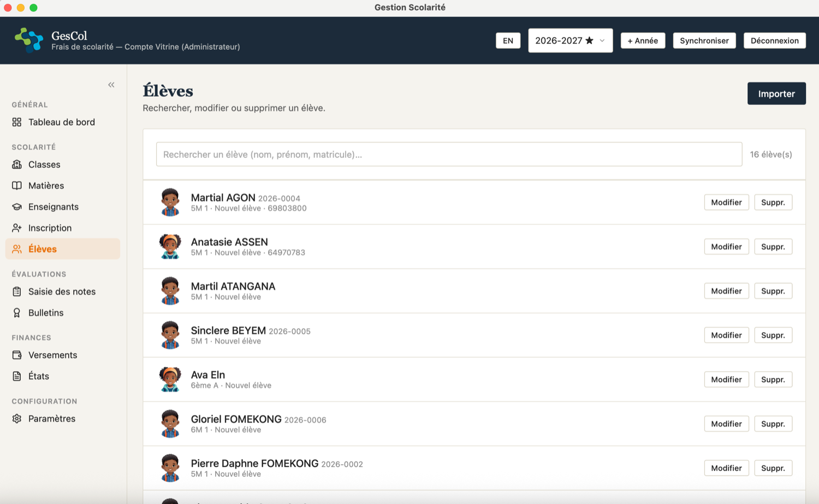This screenshot has width=819, height=504.
Task: Click the Paramètres gear icon
Action: 17,419
